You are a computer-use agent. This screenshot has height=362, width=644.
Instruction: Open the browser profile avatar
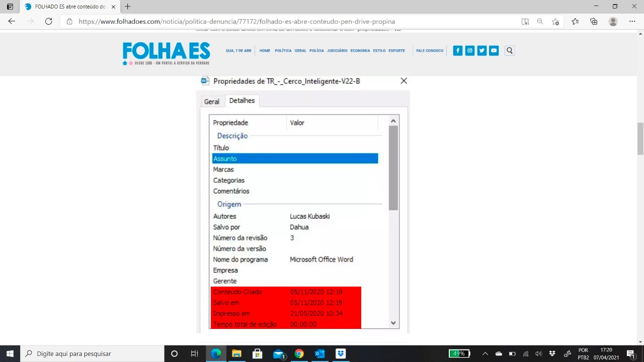click(x=613, y=22)
